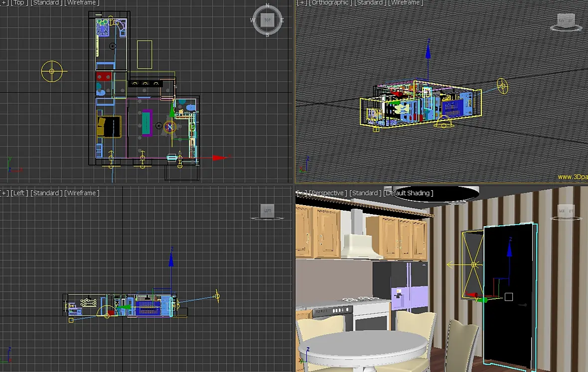
Task: Open the [Orthographic] point-of-view menu
Action: coord(330,2)
